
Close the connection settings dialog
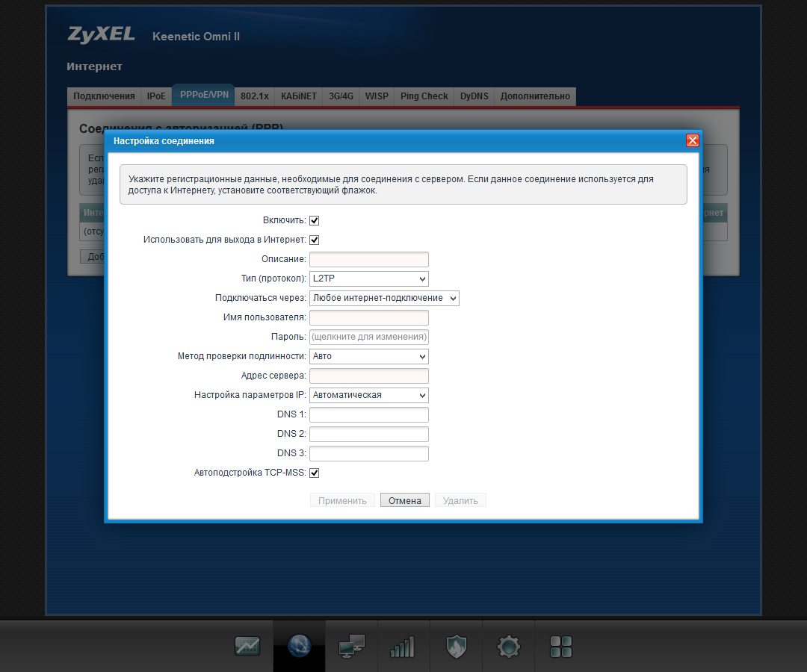click(692, 140)
